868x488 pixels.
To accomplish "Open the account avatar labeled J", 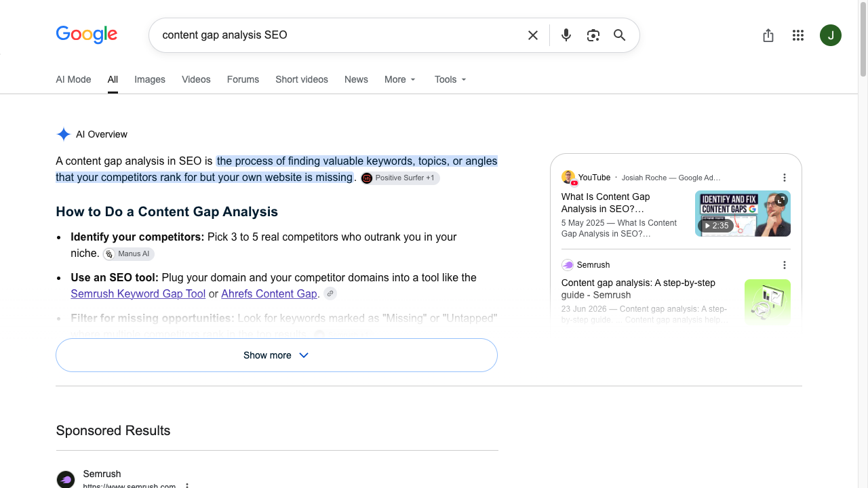I will [831, 35].
